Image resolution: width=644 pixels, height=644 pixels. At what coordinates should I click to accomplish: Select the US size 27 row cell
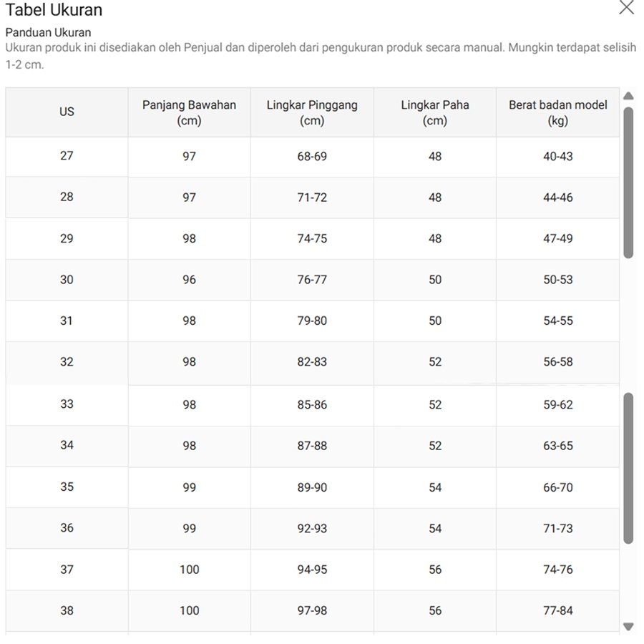67,156
